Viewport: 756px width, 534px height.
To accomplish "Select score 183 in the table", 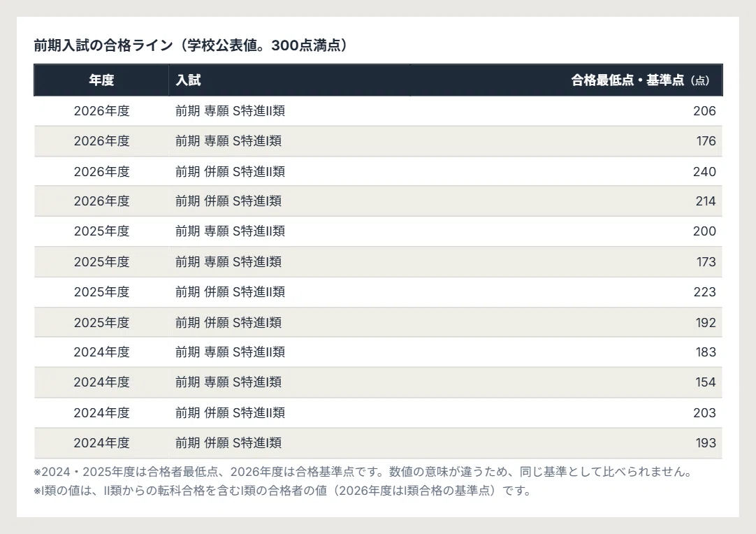I will (x=706, y=352).
